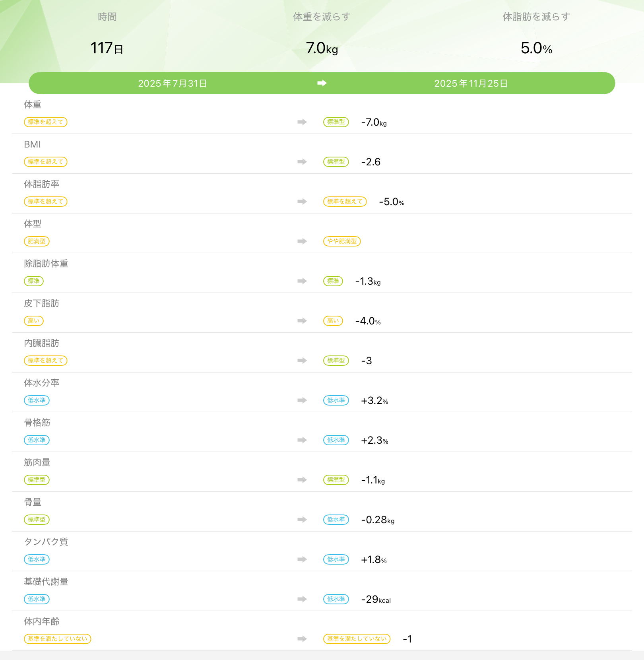
Task: Select the end date 2025年11月25日
Action: click(471, 83)
